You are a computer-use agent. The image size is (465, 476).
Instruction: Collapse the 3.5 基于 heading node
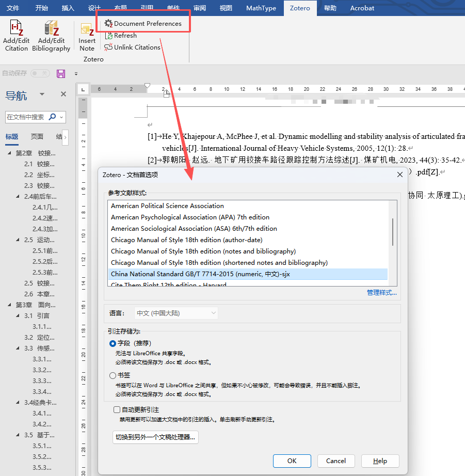(x=18, y=435)
